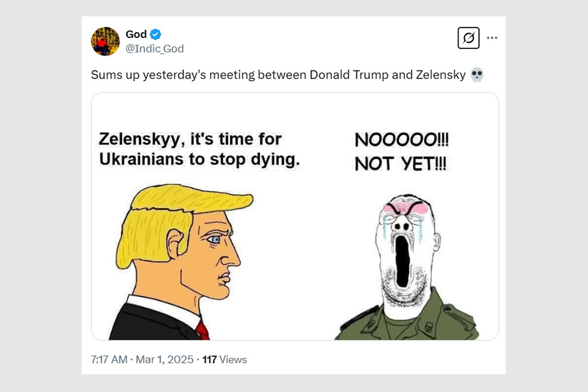Click the Mar 1, 2025 date
The width and height of the screenshot is (588, 392).
(x=163, y=359)
